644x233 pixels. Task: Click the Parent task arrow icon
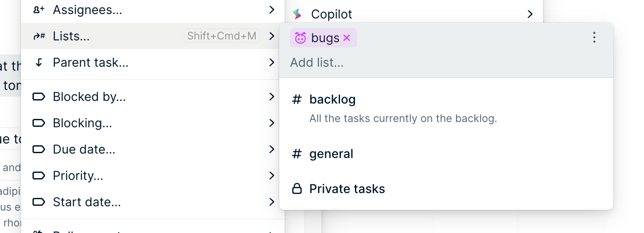[x=39, y=63]
